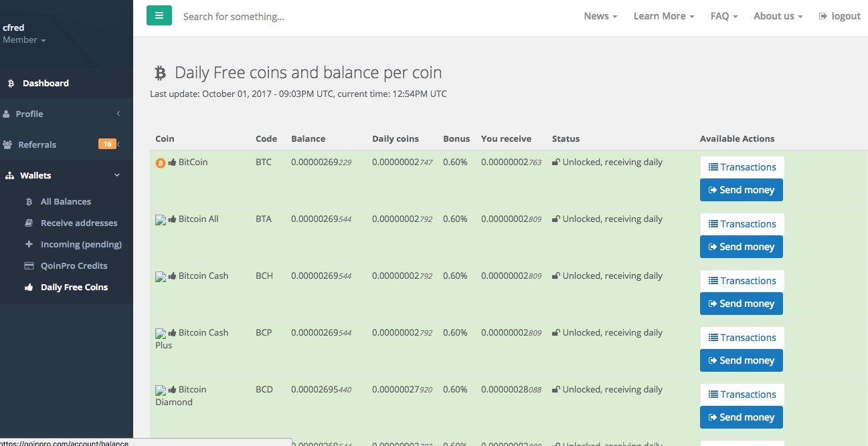Click broken image icon for Bitcoin Cash BCH
The height and width of the screenshot is (446, 868).
point(161,276)
